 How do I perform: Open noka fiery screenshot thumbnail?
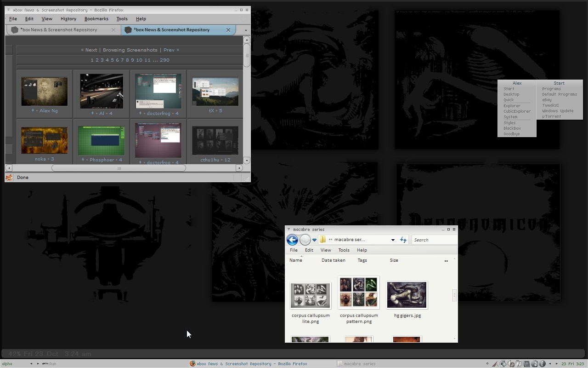coord(45,140)
